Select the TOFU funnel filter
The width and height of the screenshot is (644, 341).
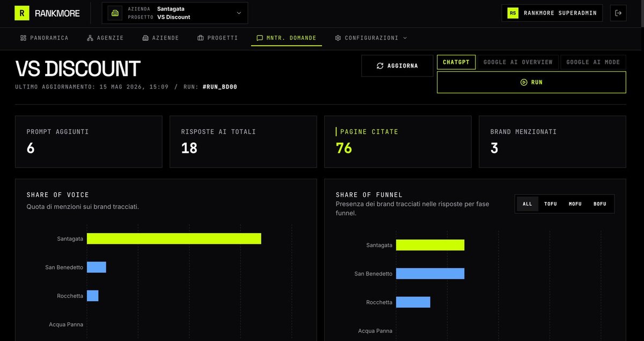551,204
